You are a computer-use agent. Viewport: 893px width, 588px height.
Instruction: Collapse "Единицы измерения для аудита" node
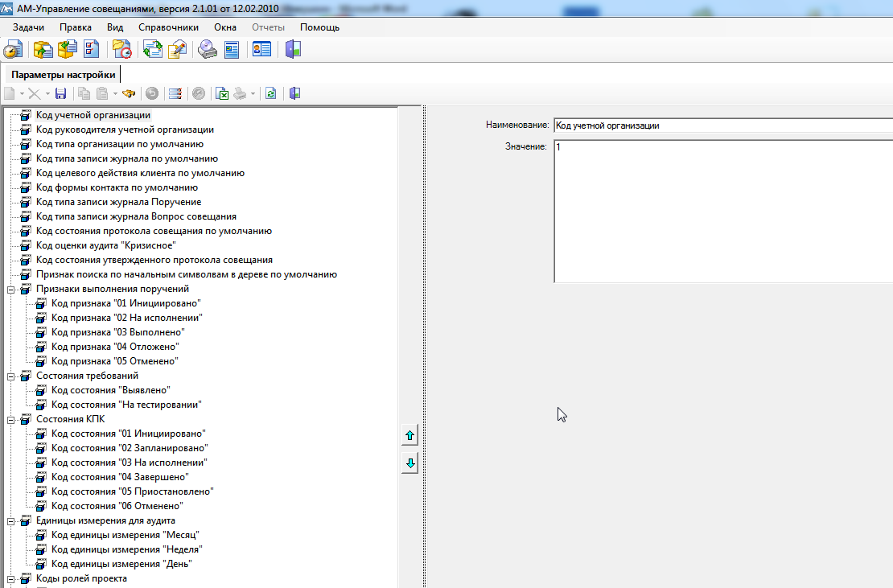point(11,520)
